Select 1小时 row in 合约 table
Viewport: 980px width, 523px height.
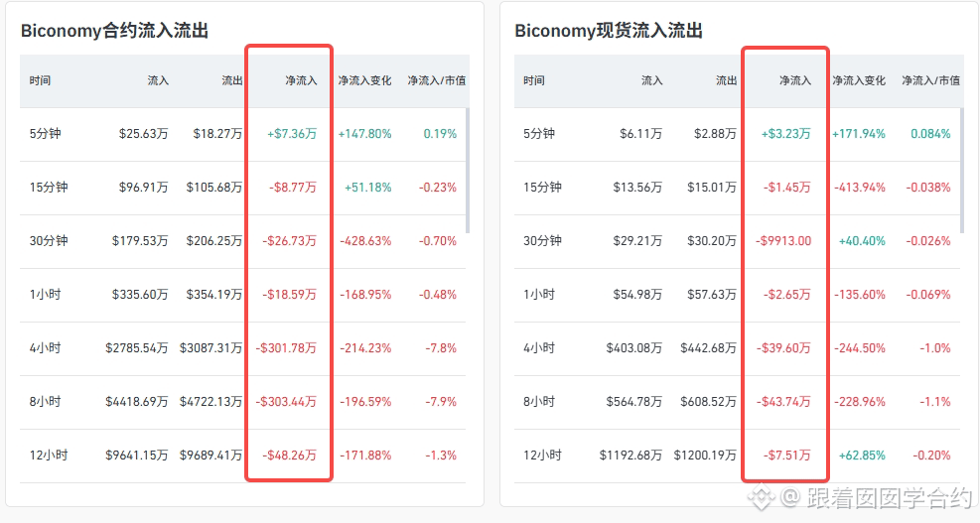(242, 295)
